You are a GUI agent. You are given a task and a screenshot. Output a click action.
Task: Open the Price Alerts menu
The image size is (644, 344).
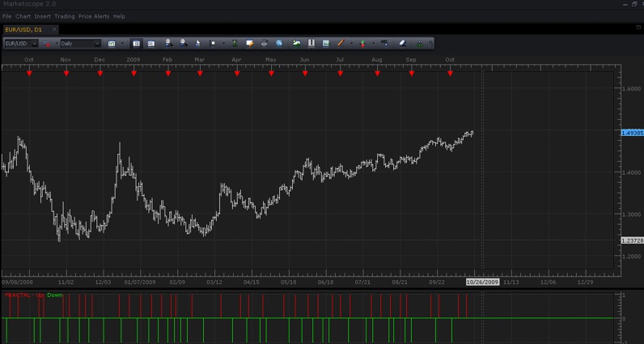click(x=94, y=16)
